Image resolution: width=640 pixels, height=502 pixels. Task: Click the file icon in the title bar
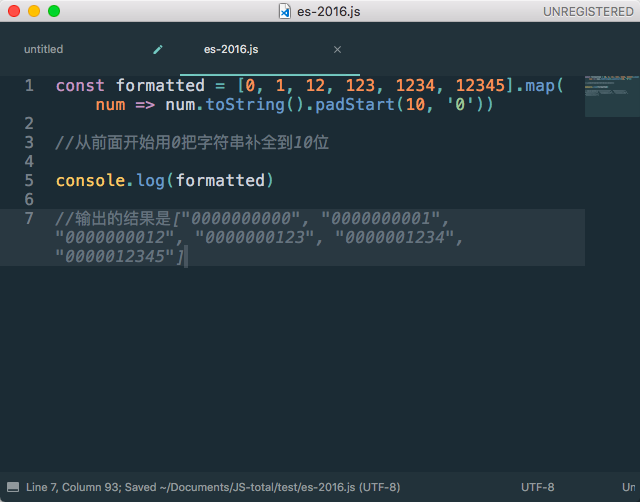[x=285, y=11]
